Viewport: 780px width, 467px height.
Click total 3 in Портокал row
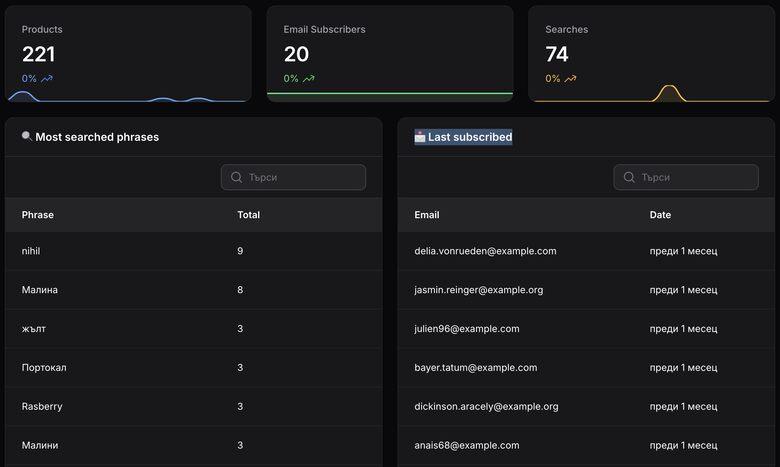(240, 368)
